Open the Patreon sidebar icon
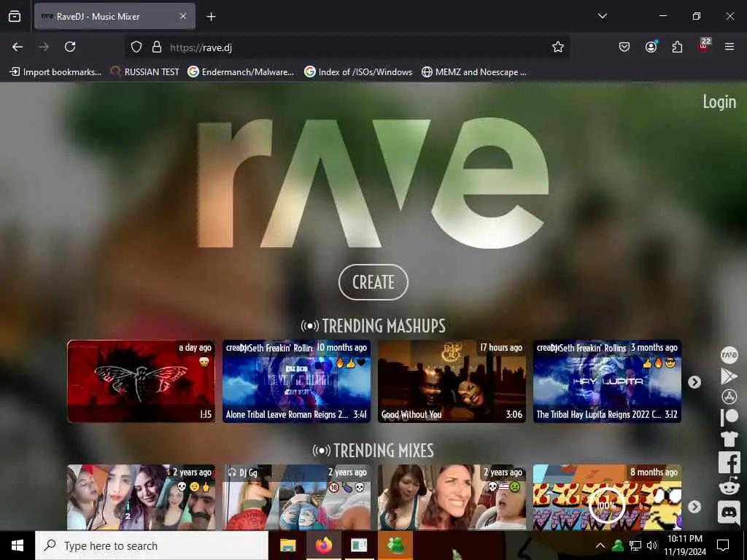 729,417
